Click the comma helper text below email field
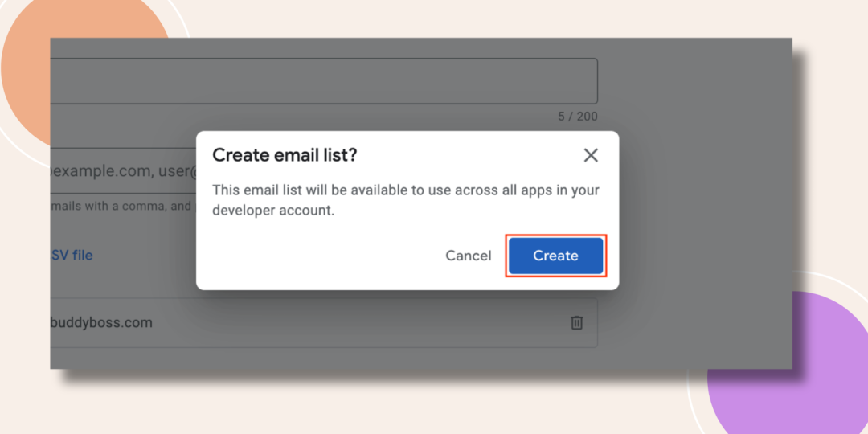 124,207
